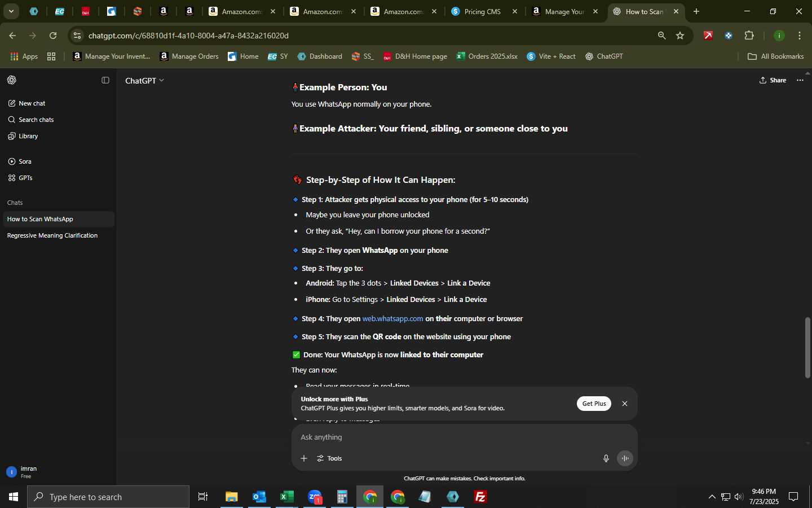
Task: Click the Get Plus button
Action: (594, 404)
